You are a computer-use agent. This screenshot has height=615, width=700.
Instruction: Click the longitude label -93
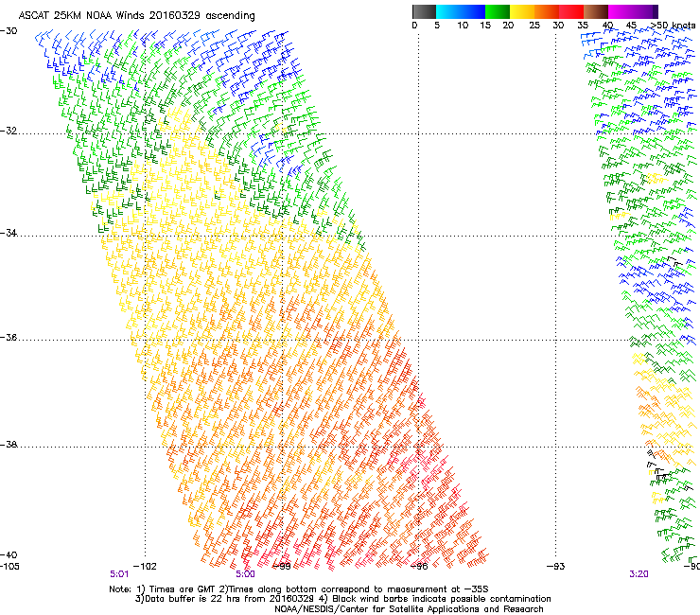click(x=555, y=567)
